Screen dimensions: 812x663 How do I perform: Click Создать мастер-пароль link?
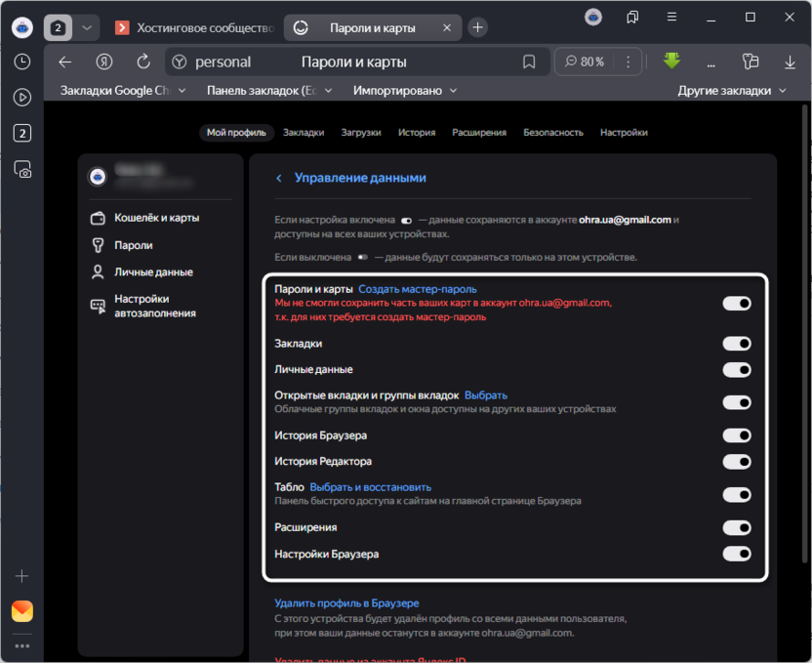tap(418, 289)
